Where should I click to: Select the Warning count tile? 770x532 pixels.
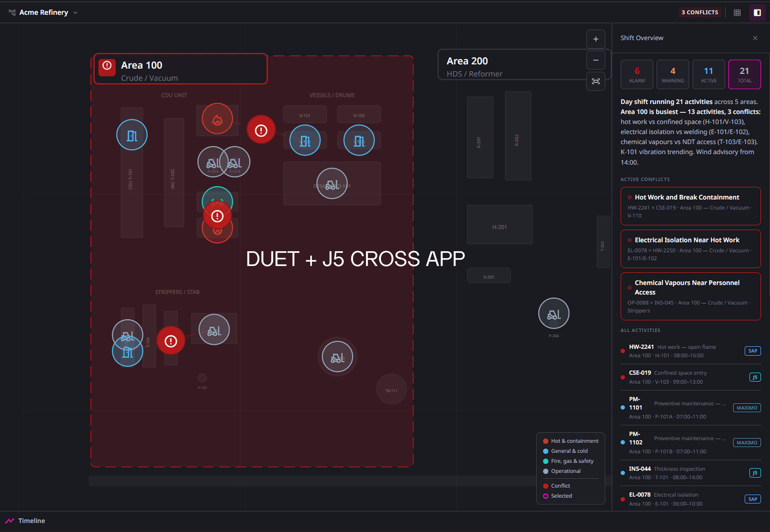[672, 74]
